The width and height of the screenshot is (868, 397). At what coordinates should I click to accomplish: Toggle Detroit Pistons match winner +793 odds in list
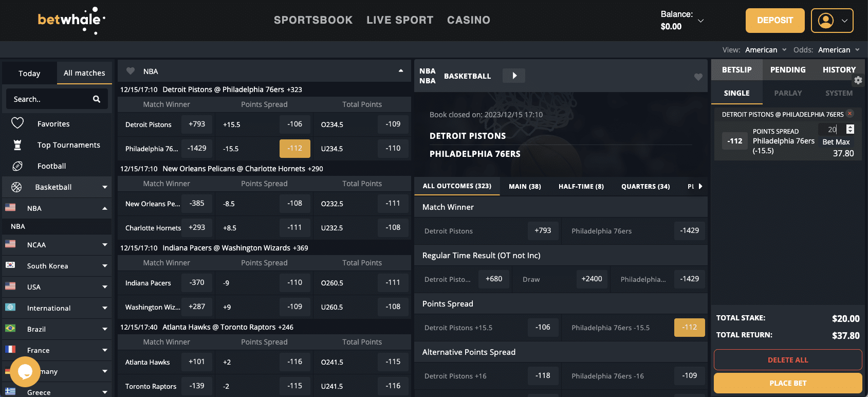click(197, 124)
